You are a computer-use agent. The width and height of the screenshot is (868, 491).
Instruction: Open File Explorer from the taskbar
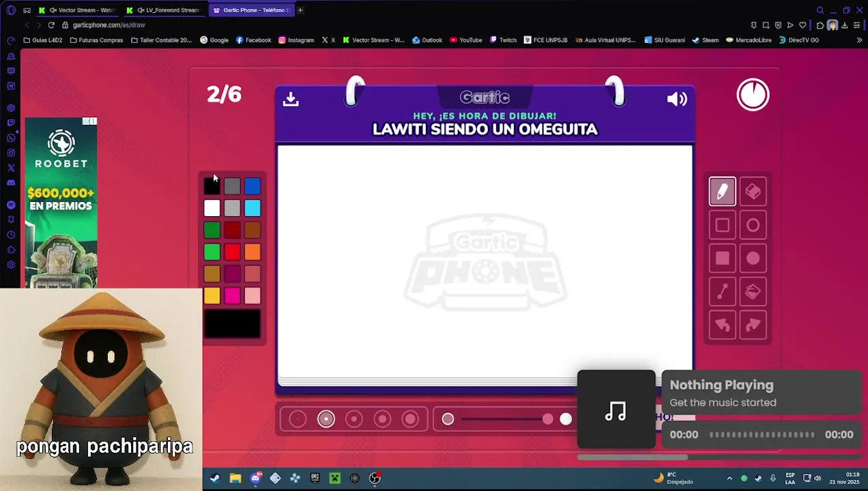point(235,478)
